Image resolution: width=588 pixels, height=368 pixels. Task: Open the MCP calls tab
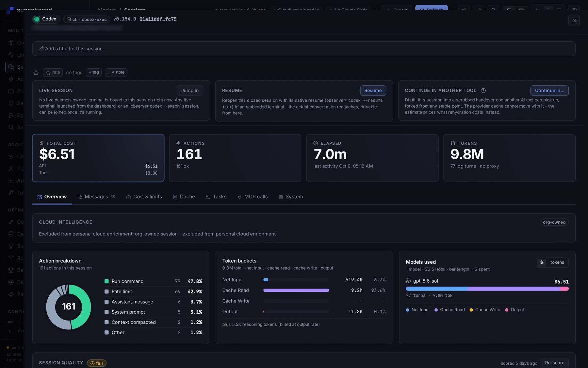click(253, 197)
